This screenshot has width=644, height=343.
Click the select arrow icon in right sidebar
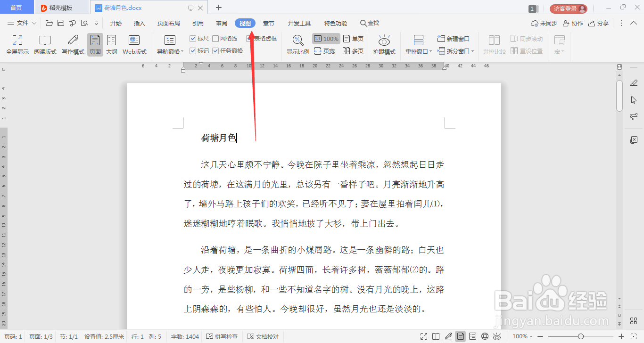coord(634,100)
